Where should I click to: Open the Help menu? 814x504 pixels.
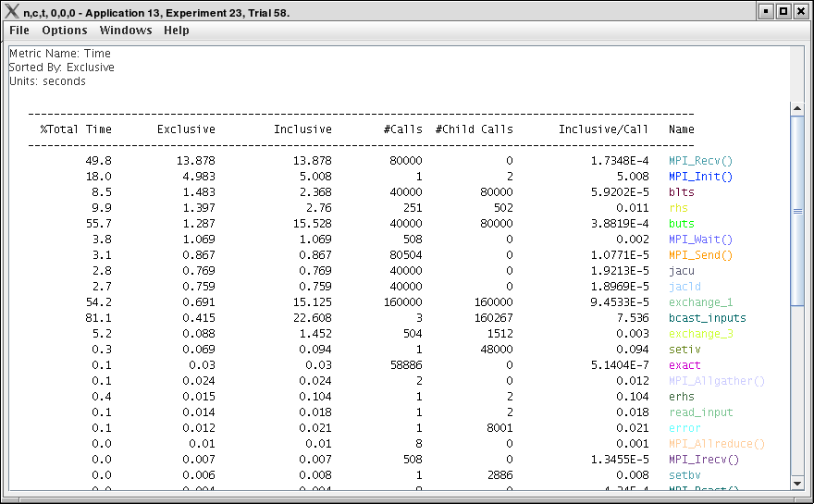(x=177, y=31)
